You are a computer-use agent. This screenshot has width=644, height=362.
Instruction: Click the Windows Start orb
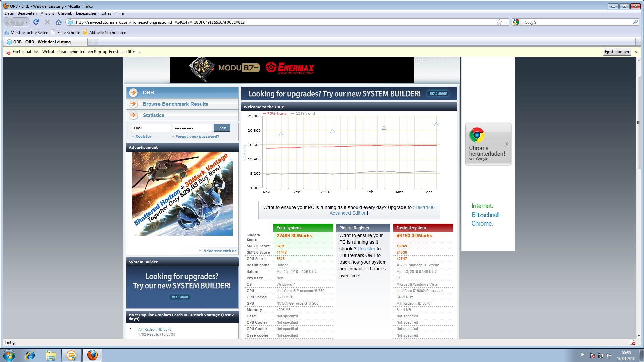tap(9, 355)
